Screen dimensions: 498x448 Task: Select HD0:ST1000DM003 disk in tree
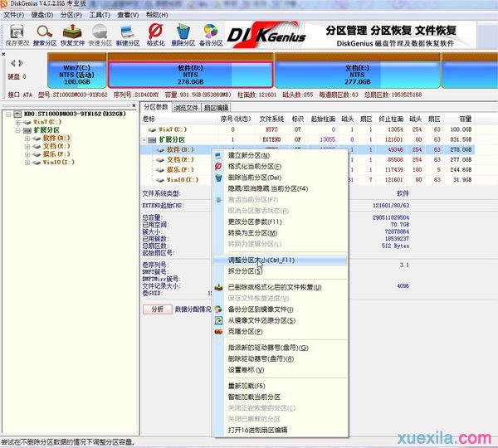click(75, 114)
